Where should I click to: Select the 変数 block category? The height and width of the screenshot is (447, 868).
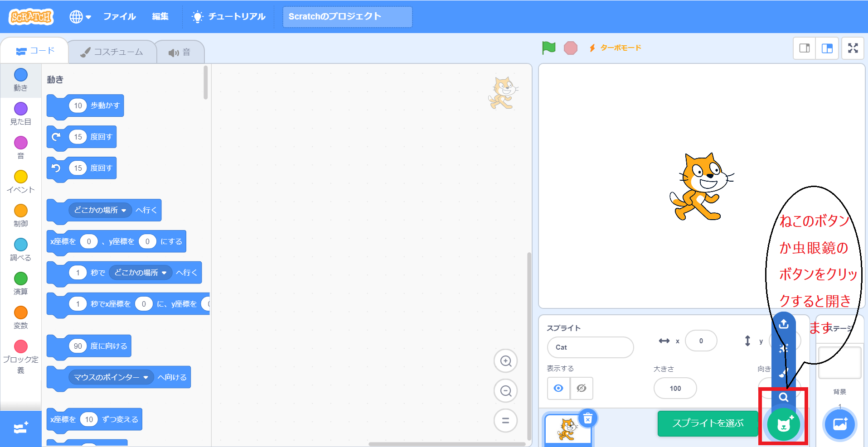pos(21,317)
